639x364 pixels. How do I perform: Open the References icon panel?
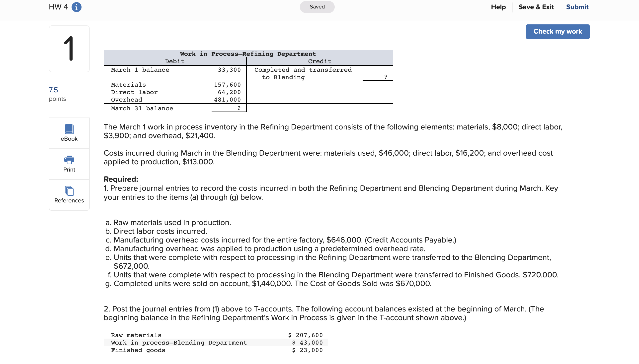[69, 195]
